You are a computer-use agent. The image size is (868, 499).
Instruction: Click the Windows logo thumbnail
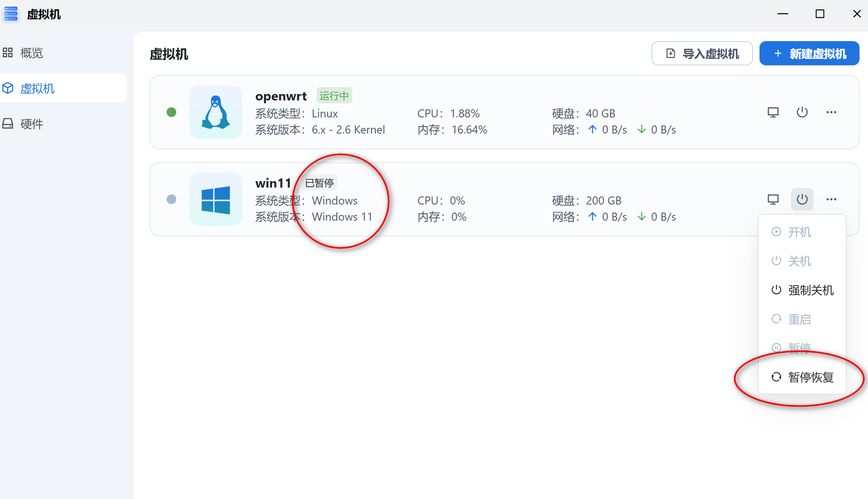click(x=216, y=199)
